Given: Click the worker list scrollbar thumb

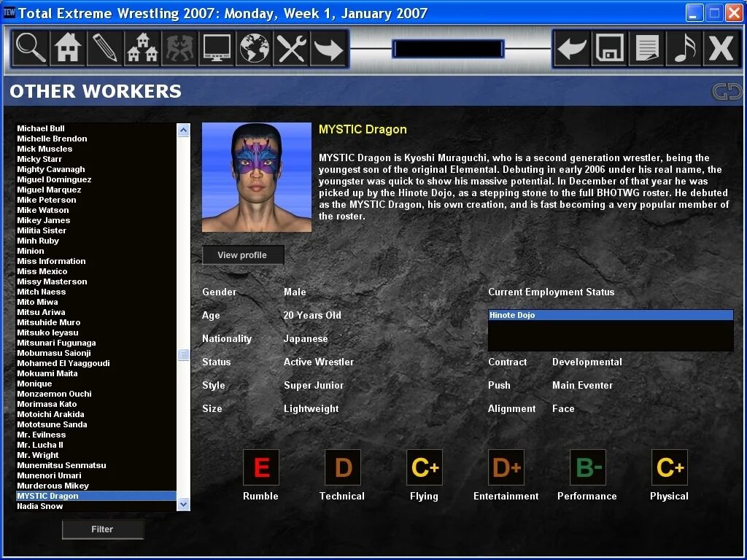Looking at the screenshot, I should pos(183,355).
